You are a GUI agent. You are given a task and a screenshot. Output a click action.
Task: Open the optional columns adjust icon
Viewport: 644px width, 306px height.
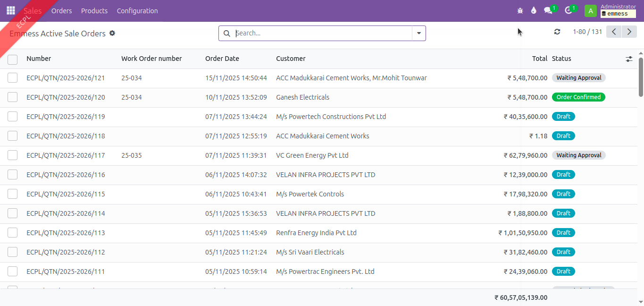pyautogui.click(x=629, y=59)
